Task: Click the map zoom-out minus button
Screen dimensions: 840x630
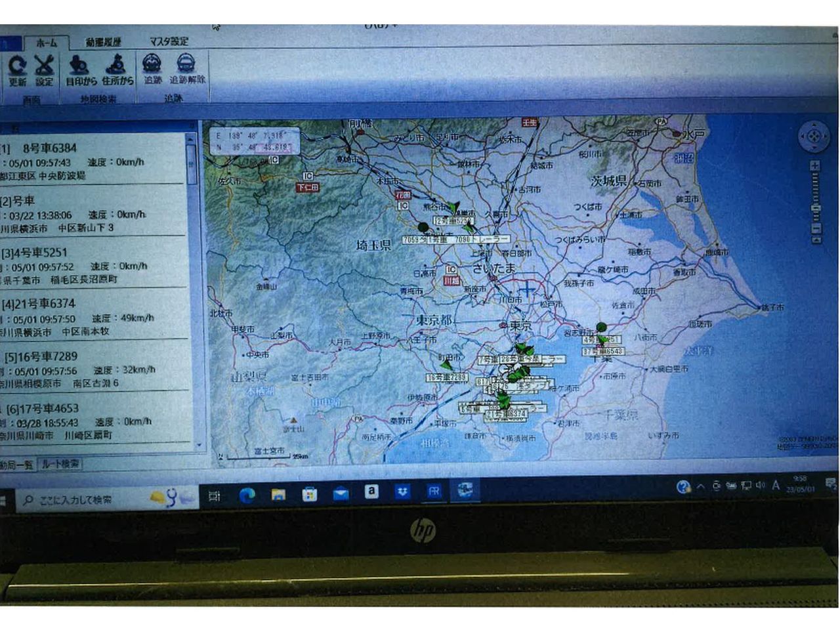Action: [x=816, y=229]
